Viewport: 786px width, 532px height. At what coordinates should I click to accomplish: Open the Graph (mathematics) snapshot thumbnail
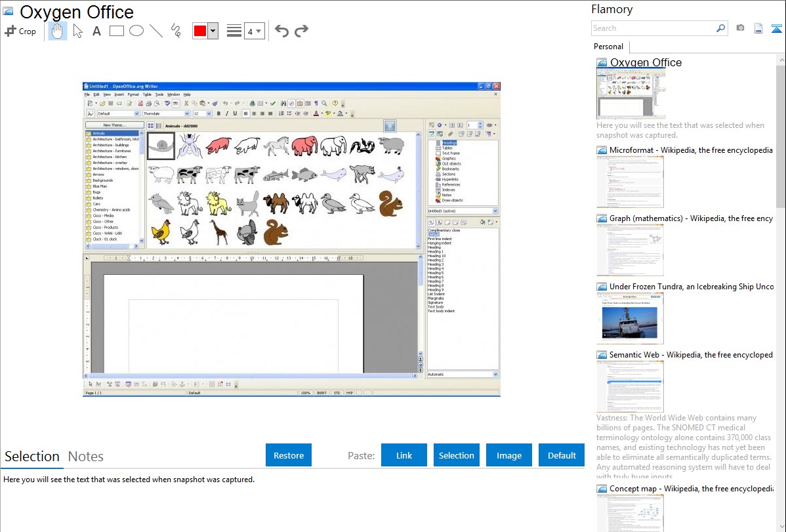[630, 250]
